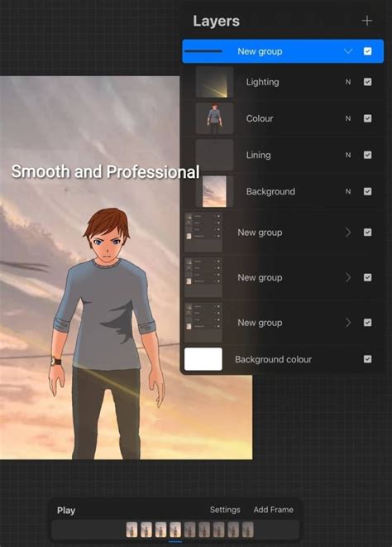Hide the Colour layer
The width and height of the screenshot is (392, 547).
point(367,118)
